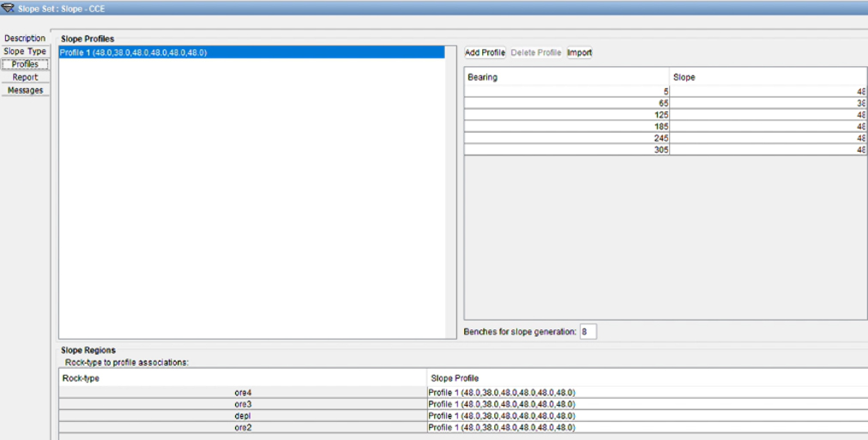
Task: Select the bearing 65 cell
Action: [x=567, y=104]
